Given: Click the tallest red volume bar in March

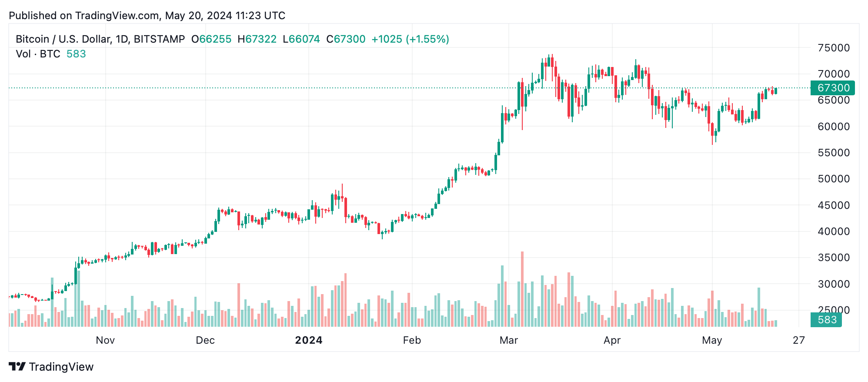Looking at the screenshot, I should click(522, 289).
